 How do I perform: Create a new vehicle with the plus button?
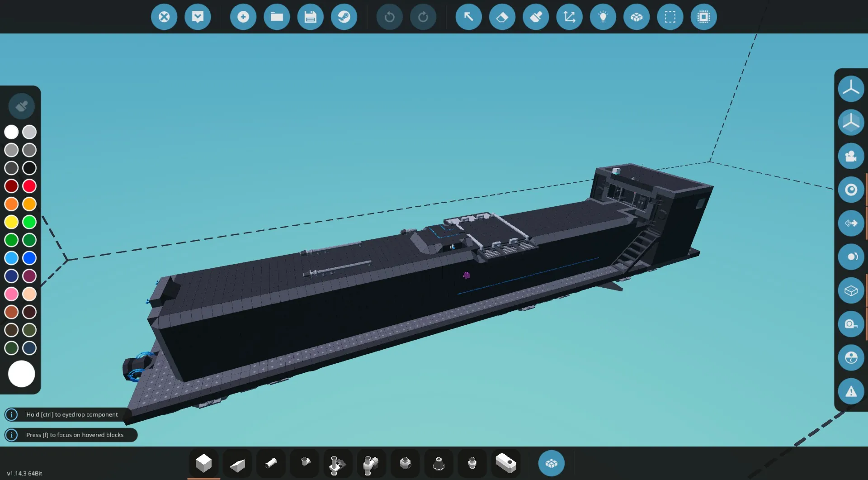pos(243,17)
